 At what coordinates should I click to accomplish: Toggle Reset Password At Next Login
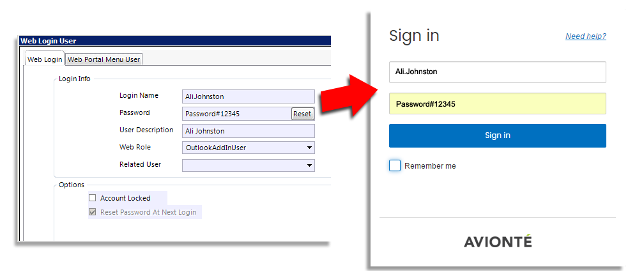tap(92, 212)
